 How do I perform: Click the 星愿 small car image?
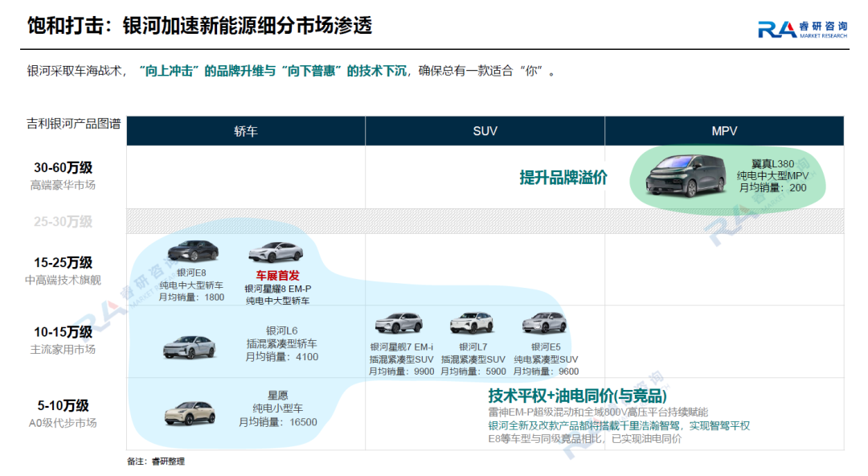[x=190, y=413]
